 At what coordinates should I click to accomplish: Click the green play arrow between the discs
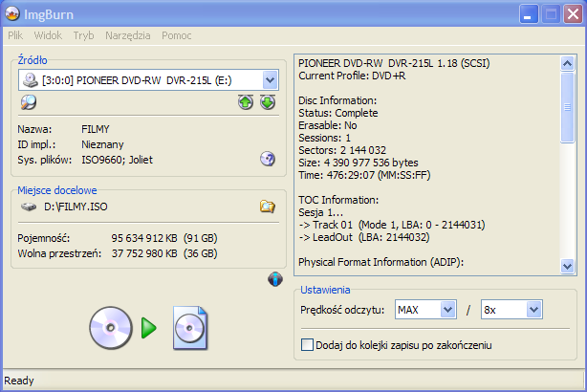tap(149, 328)
